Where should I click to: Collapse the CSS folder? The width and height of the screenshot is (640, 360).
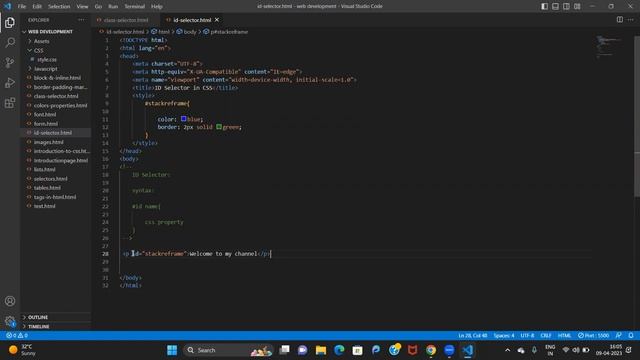tap(39, 51)
